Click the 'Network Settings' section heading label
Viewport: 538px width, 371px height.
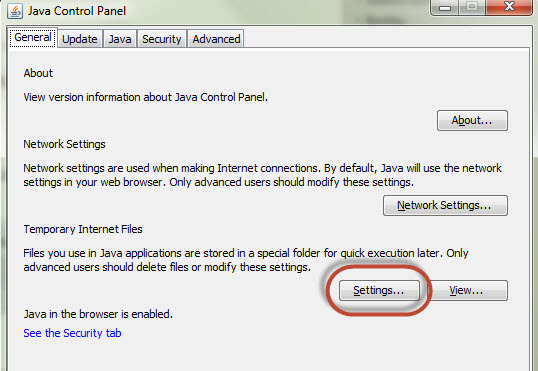[x=65, y=144]
